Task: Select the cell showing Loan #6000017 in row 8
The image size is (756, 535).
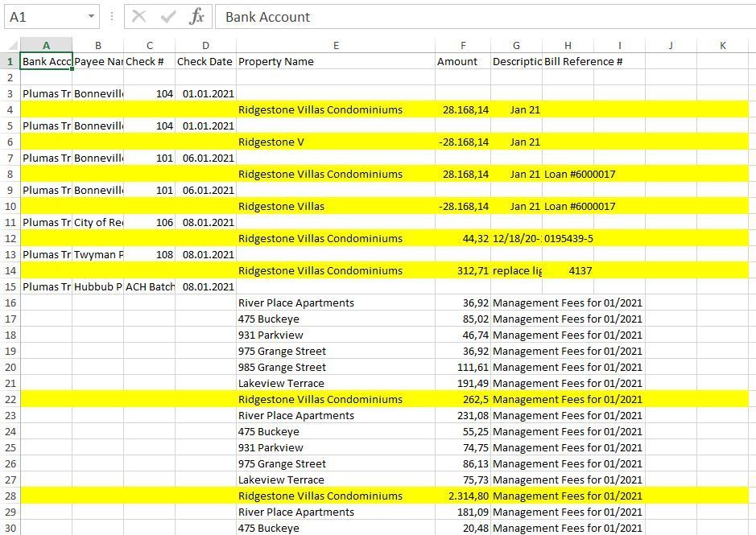Action: (x=568, y=174)
